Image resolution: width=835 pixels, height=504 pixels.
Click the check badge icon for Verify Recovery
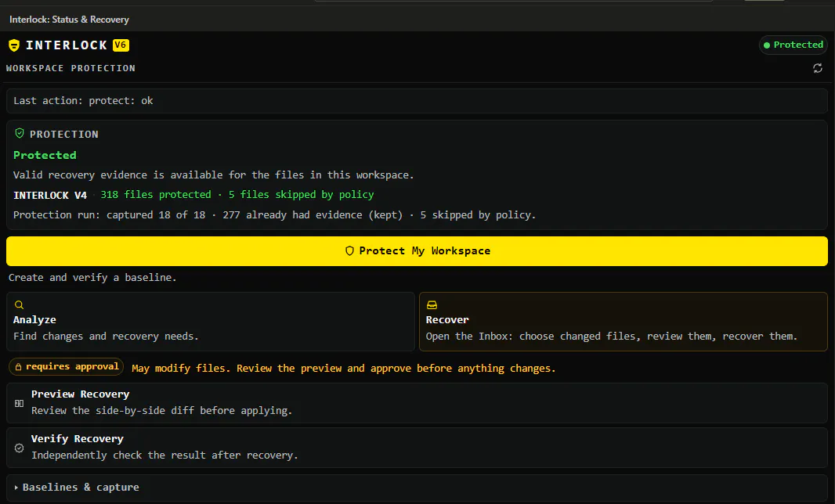pyautogui.click(x=19, y=448)
